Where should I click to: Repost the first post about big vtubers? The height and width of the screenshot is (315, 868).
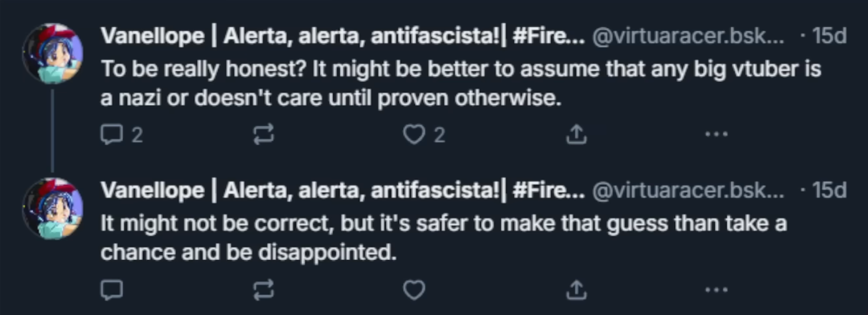[x=263, y=134]
